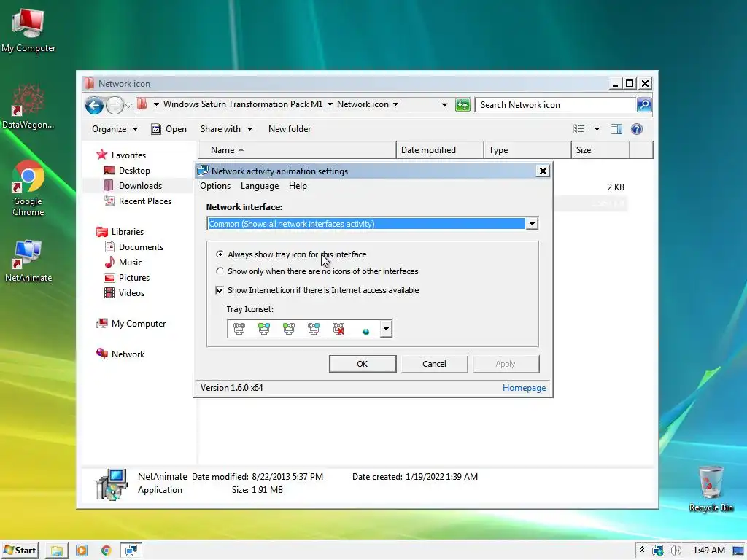Click Libraries header in sidebar

127,231
